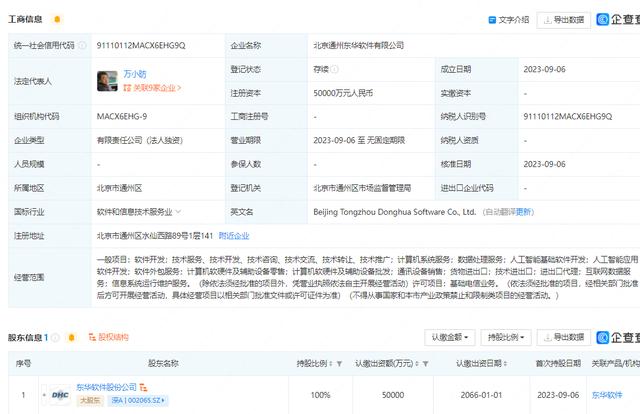
Task: Click DHC shareholder logo
Action: [60, 395]
